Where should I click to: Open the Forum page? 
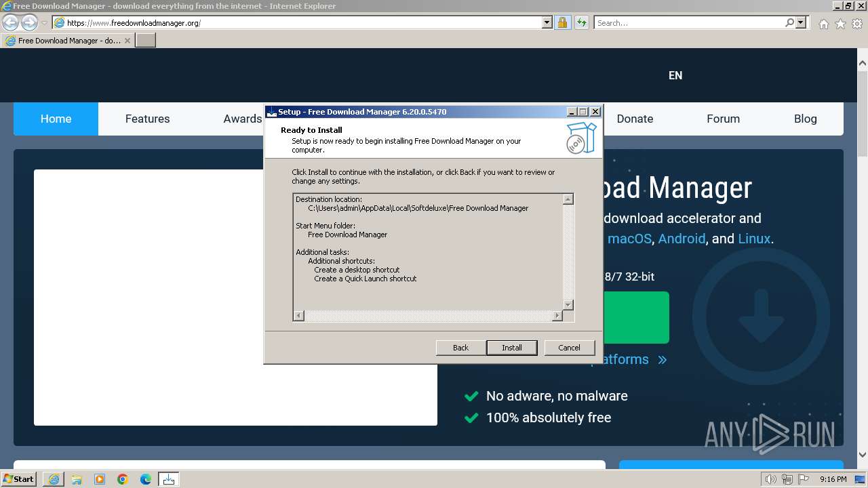(723, 119)
